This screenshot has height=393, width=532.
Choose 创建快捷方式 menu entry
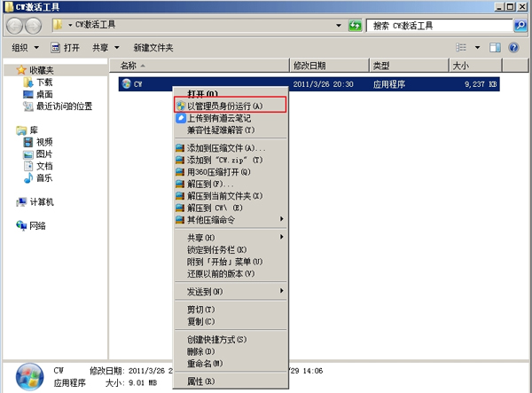pos(231,340)
